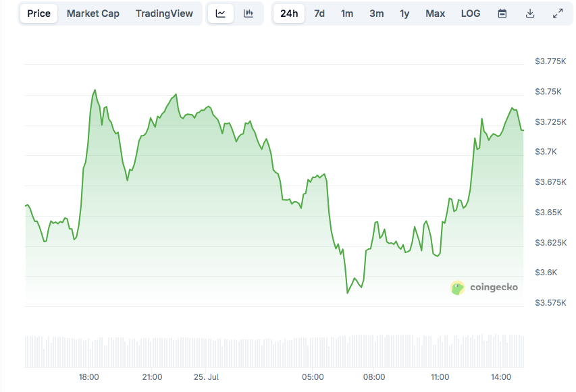The width and height of the screenshot is (576, 392).
Task: Show Max time range
Action: pos(435,13)
